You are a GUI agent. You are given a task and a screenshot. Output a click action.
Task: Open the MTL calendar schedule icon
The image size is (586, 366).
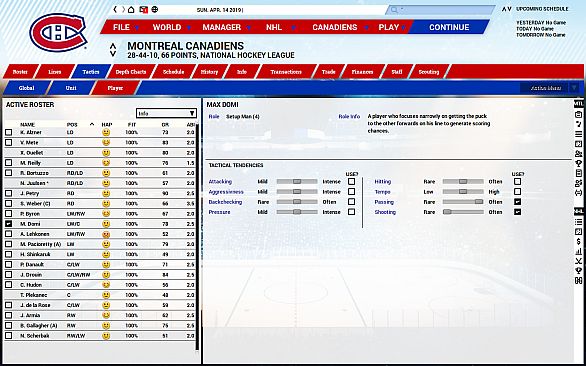point(579,144)
